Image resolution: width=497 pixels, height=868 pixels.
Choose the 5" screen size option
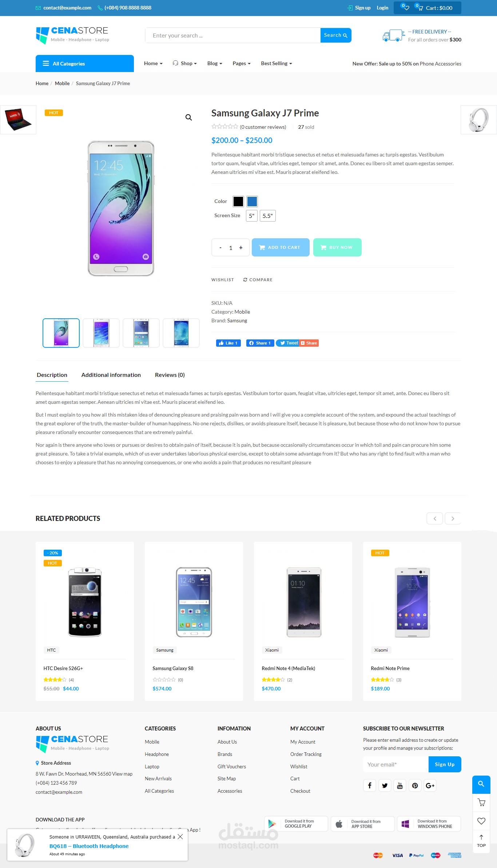click(251, 216)
